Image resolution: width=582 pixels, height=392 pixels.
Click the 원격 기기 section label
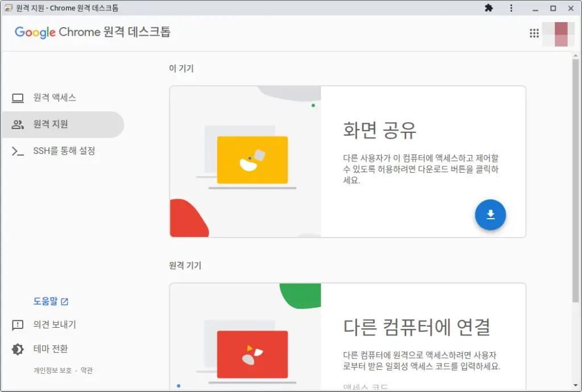(185, 265)
